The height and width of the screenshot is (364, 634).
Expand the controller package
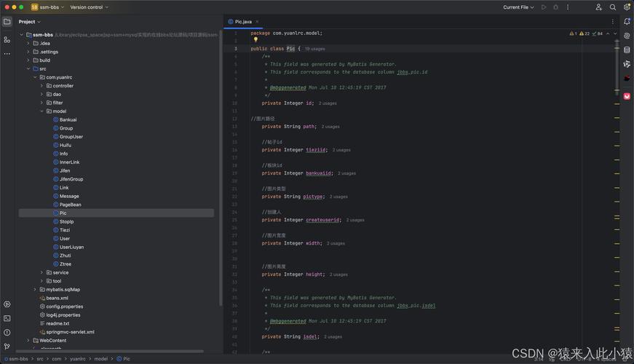pyautogui.click(x=41, y=86)
